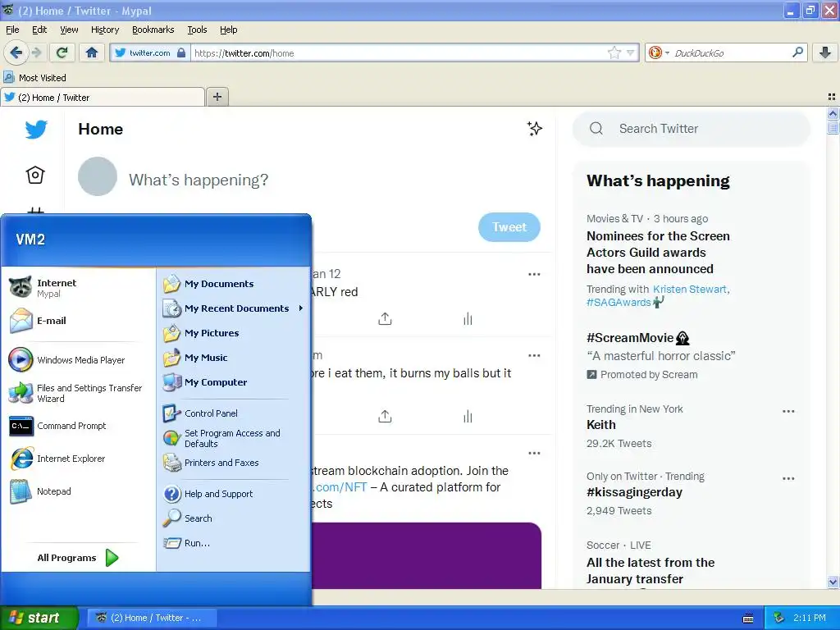This screenshot has height=630, width=840.
Task: Expand My Recent Documents submenu arrow
Action: pyautogui.click(x=301, y=308)
